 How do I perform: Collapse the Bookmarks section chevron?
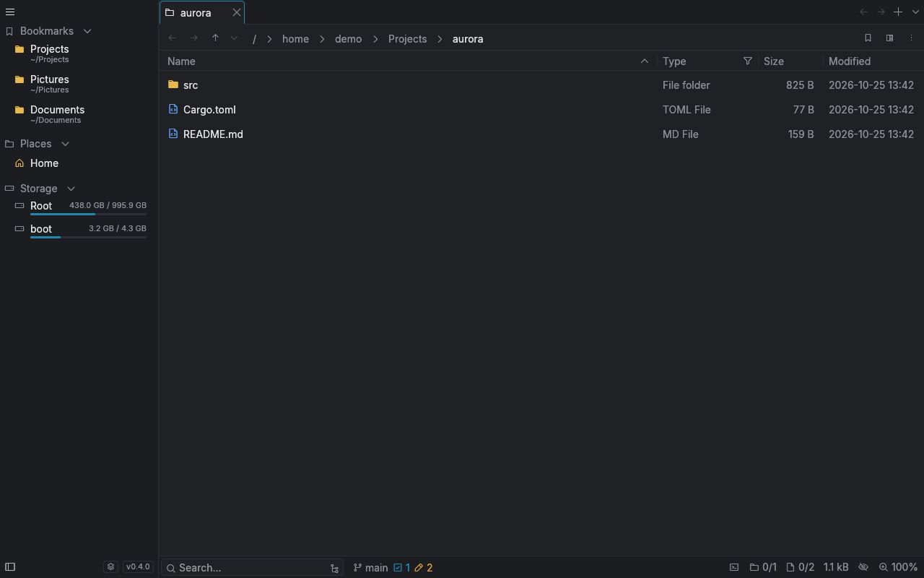pyautogui.click(x=87, y=31)
